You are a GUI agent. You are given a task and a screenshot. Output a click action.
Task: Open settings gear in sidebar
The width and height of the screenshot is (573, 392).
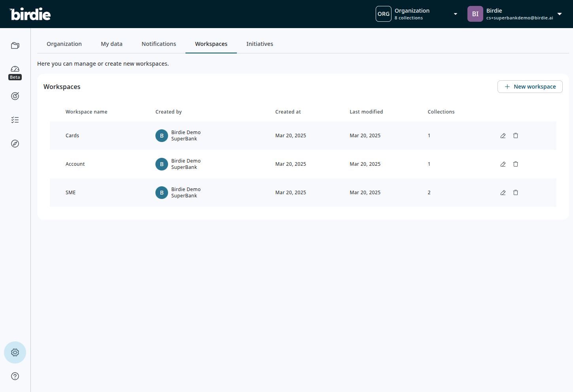point(15,352)
